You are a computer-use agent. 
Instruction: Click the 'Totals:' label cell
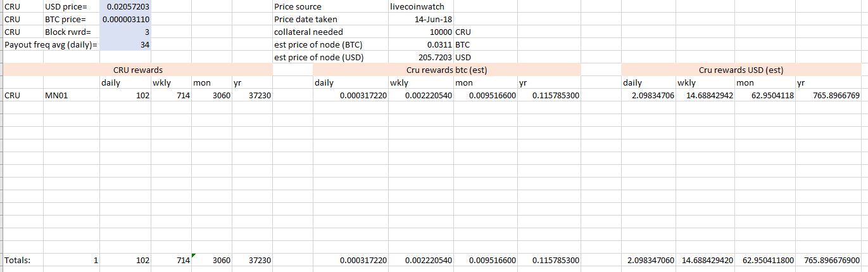[x=23, y=260]
